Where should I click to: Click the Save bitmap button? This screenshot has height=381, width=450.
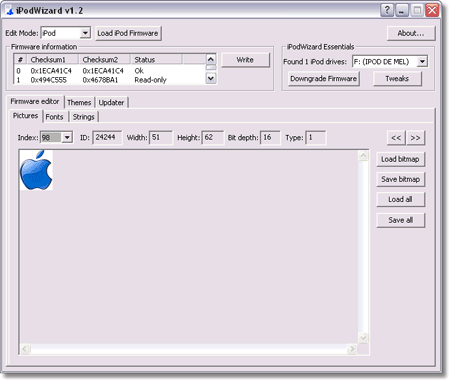pyautogui.click(x=400, y=179)
